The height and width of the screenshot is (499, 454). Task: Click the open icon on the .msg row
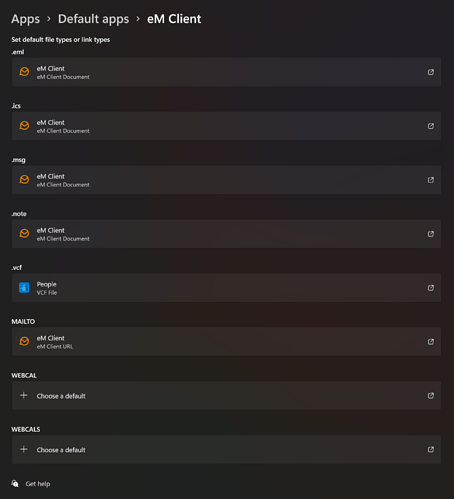point(431,180)
